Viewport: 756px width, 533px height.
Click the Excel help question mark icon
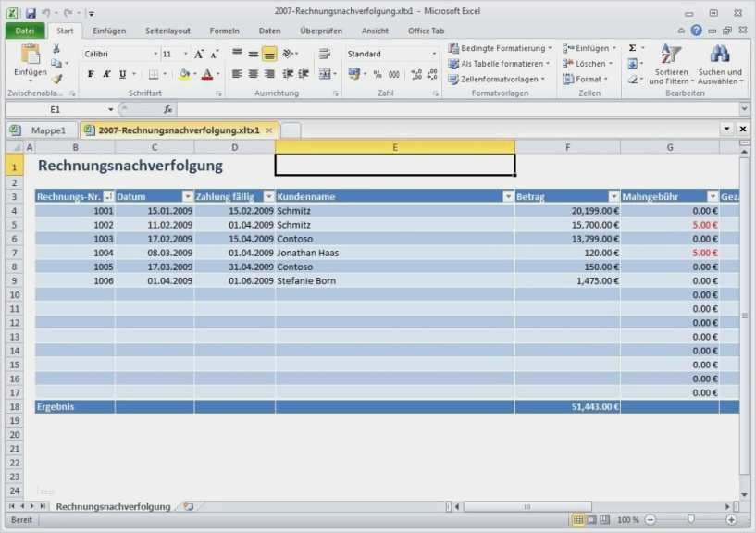tap(696, 31)
